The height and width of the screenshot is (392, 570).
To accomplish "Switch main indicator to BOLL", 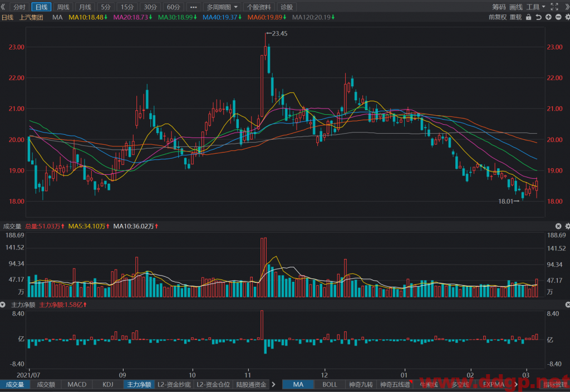I will (x=330, y=384).
